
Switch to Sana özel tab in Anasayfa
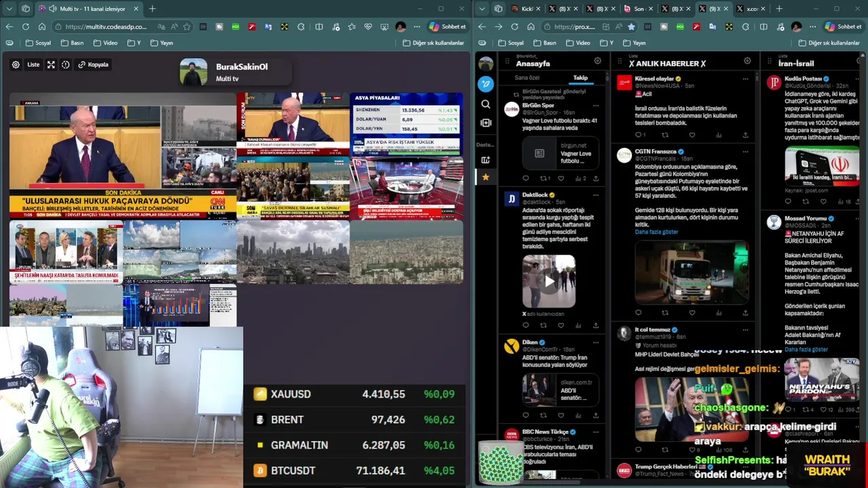pyautogui.click(x=527, y=78)
